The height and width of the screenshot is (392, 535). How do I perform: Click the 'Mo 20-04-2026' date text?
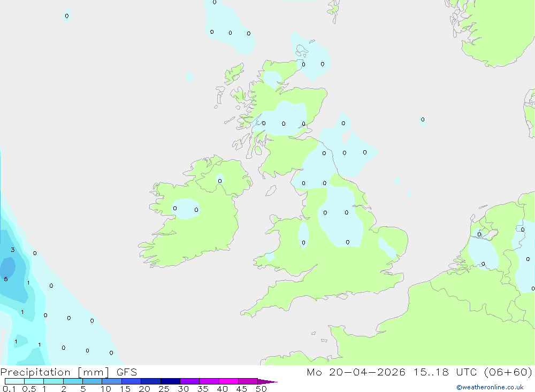[356, 372]
